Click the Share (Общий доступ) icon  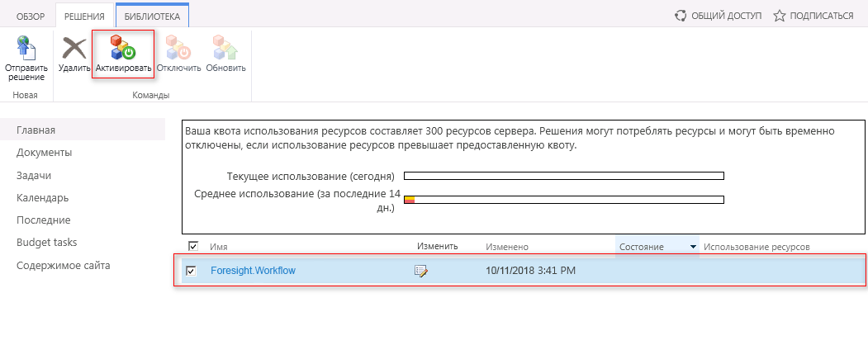[681, 15]
